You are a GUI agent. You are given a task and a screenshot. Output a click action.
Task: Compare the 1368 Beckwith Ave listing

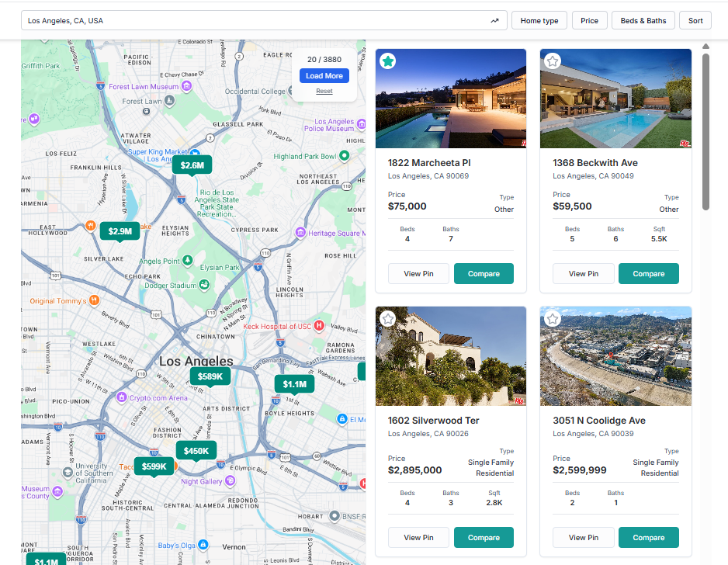pos(649,273)
